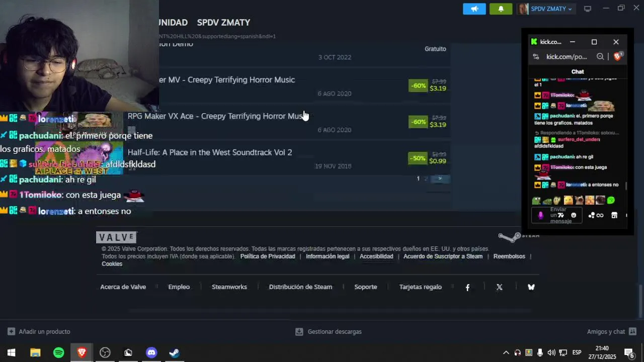The image size is (644, 362).
Task: Open Discord from taskbar
Action: (x=151, y=352)
